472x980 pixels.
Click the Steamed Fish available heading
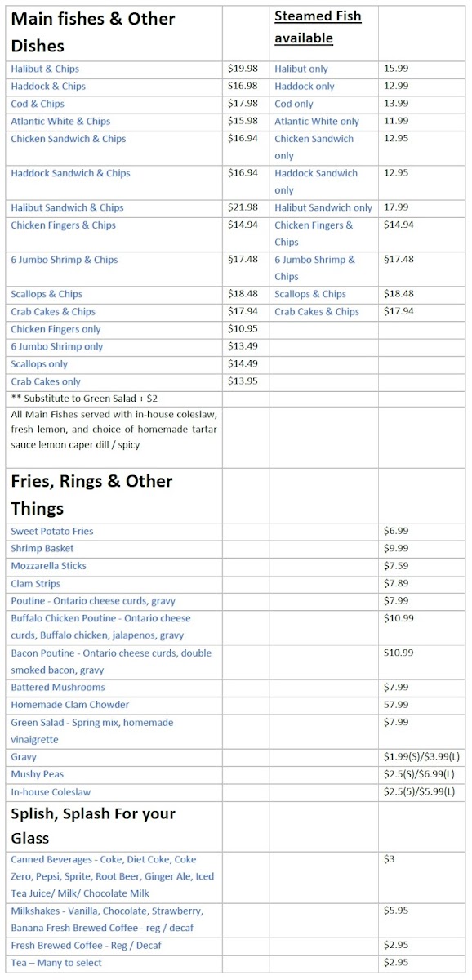point(318,27)
